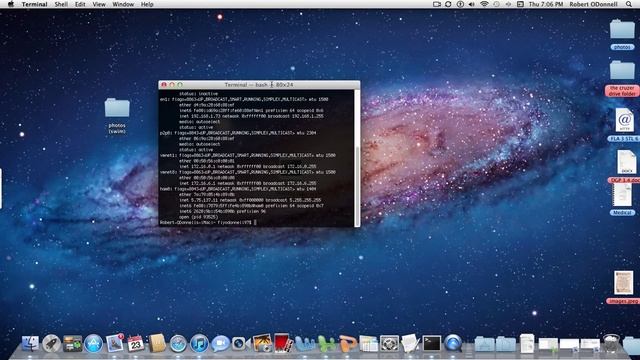Select the Medical document on desktop

tap(622, 198)
